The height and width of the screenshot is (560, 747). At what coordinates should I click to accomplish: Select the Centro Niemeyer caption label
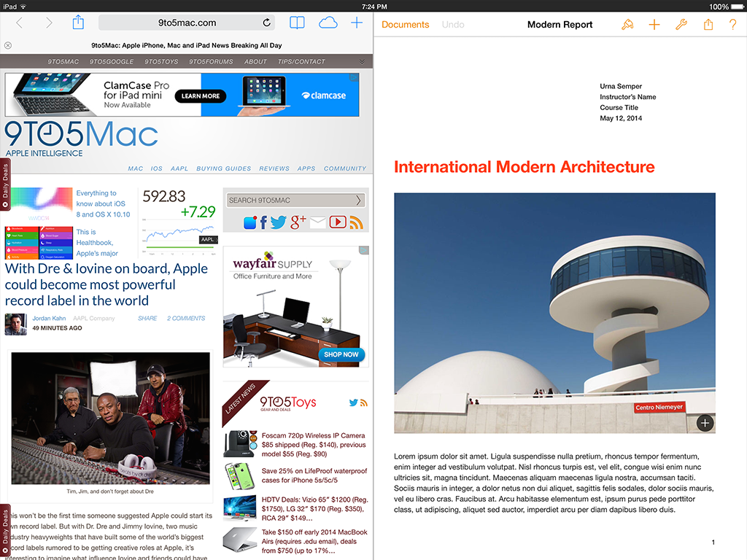[x=659, y=407]
